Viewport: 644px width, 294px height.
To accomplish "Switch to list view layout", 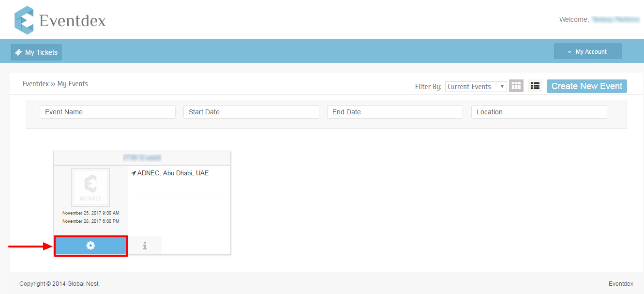I will (x=535, y=86).
